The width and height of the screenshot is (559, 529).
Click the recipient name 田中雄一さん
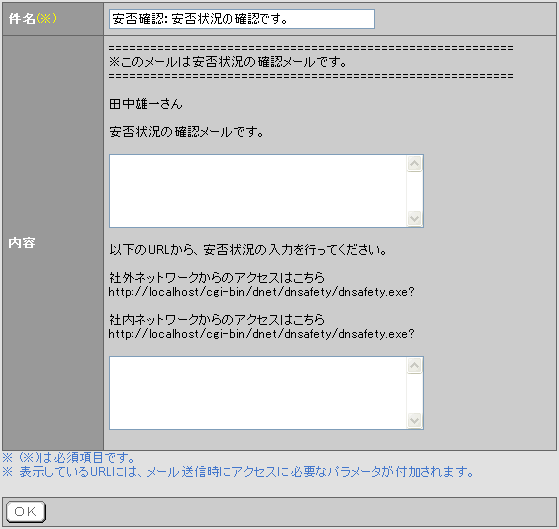(x=145, y=104)
